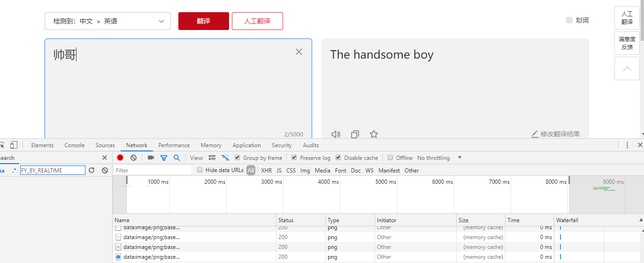Refresh the search results
644x263 pixels.
(x=92, y=170)
